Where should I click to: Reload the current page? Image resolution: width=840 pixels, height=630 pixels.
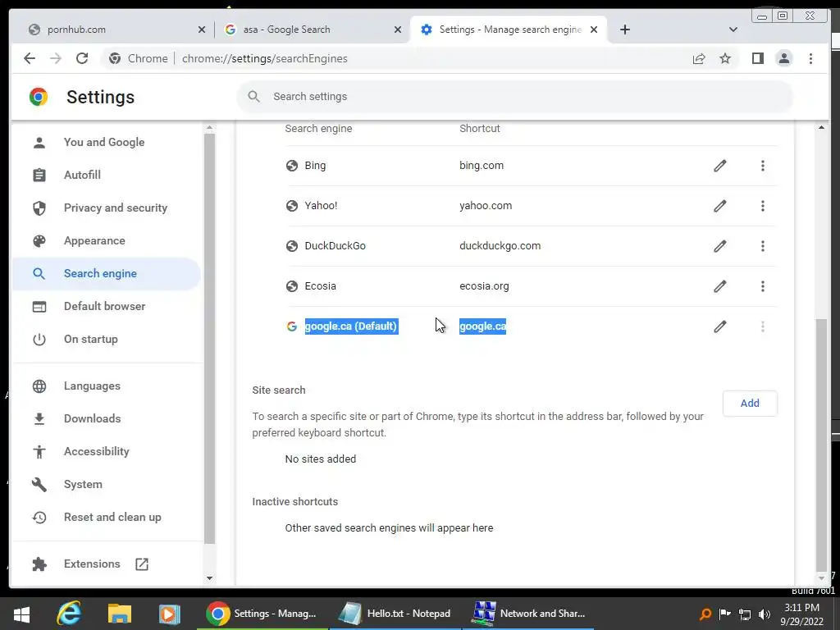pyautogui.click(x=82, y=58)
